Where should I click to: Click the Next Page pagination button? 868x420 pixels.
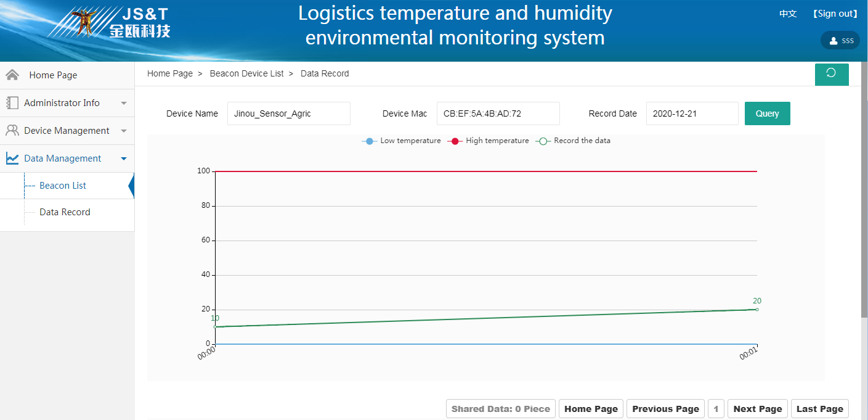pos(758,409)
